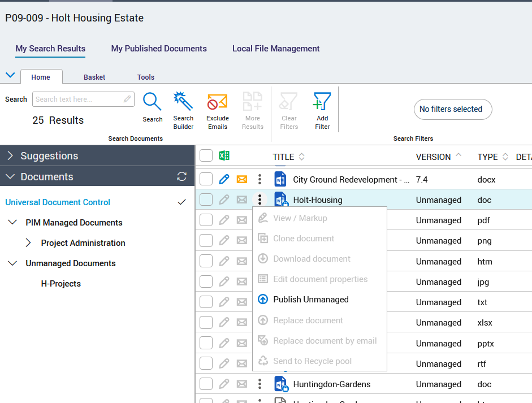Select Clone document in context menu
The image size is (532, 403).
point(319,239)
